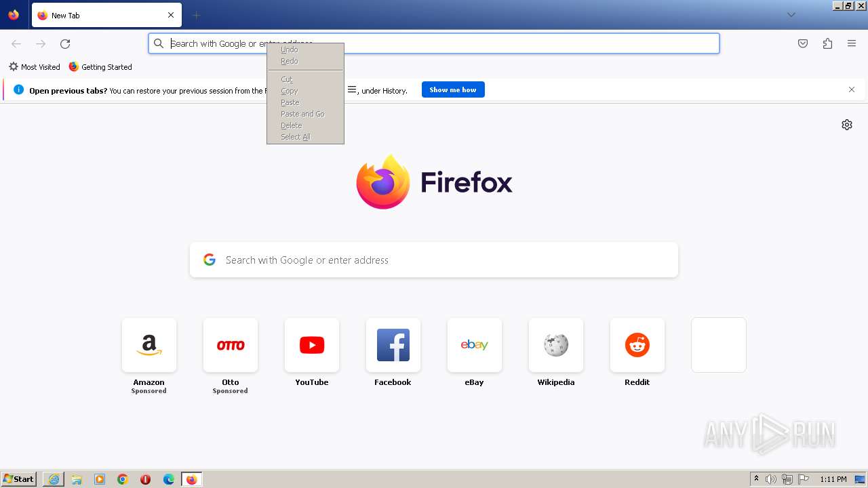Click the empty shortcut placeholder tile
The width and height of the screenshot is (868, 488).
click(719, 345)
